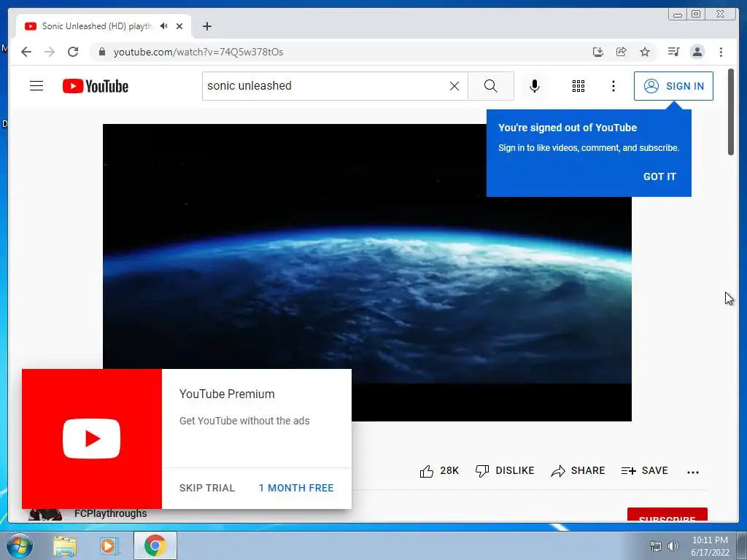Open Chrome media control icon
This screenshot has width=747, height=560.
pos(673,52)
